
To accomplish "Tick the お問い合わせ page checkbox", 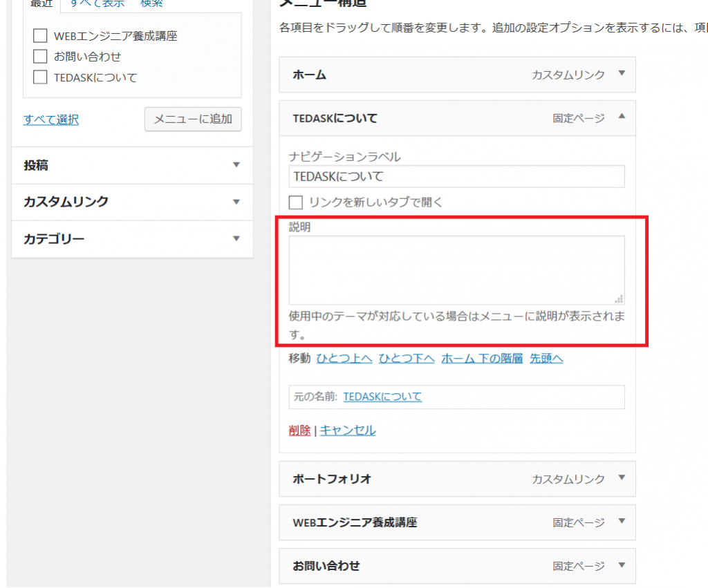I will [x=40, y=57].
